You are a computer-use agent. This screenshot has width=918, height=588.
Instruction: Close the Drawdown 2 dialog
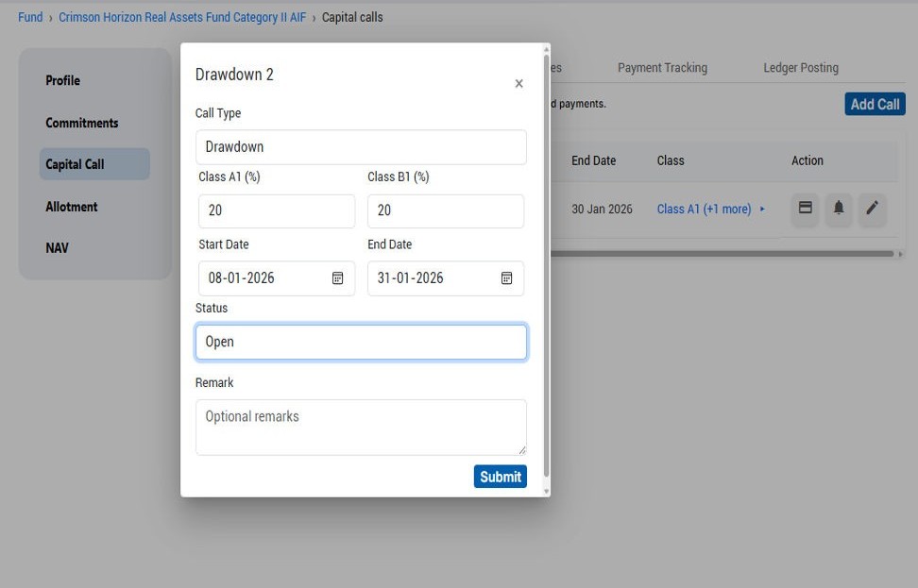(518, 83)
